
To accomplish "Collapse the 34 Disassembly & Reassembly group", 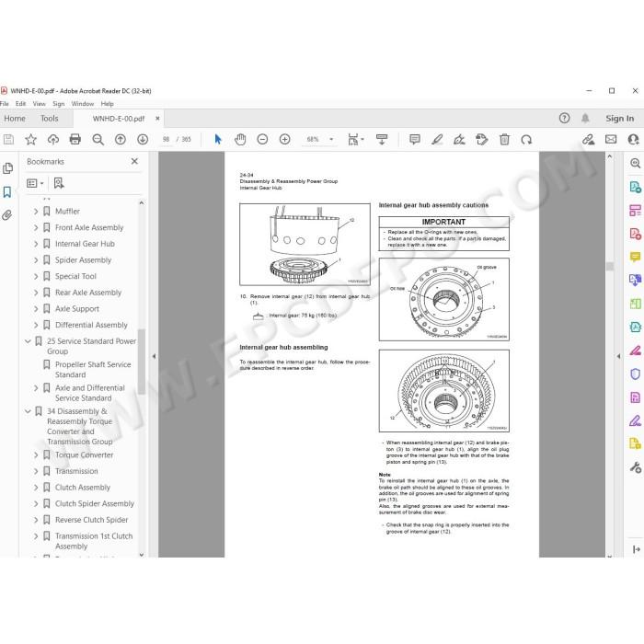I will point(28,411).
